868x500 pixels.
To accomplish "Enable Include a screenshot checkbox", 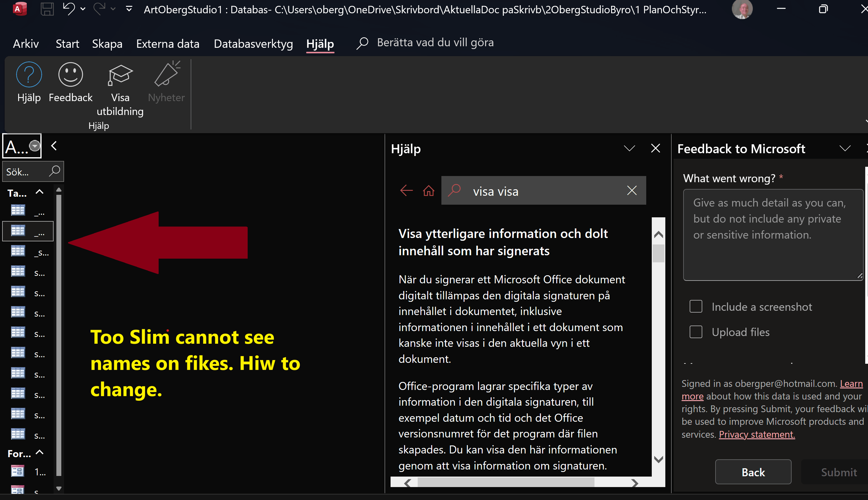I will coord(696,306).
